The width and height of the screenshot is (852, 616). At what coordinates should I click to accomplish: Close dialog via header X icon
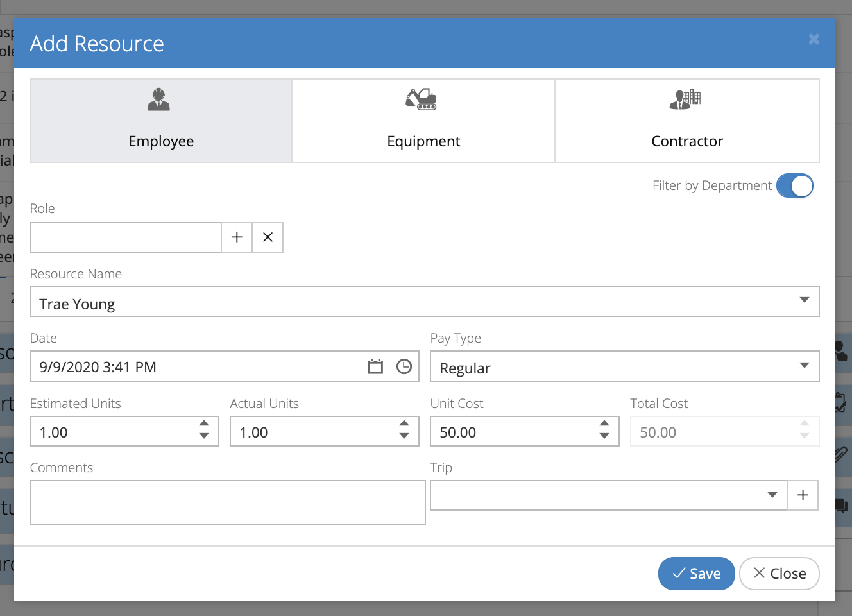pos(814,39)
